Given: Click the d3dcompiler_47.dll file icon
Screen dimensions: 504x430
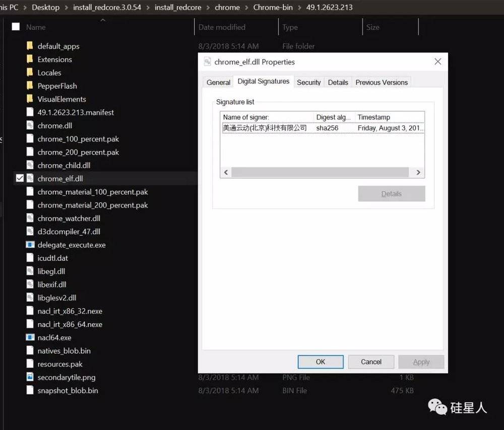Looking at the screenshot, I should tap(30, 231).
